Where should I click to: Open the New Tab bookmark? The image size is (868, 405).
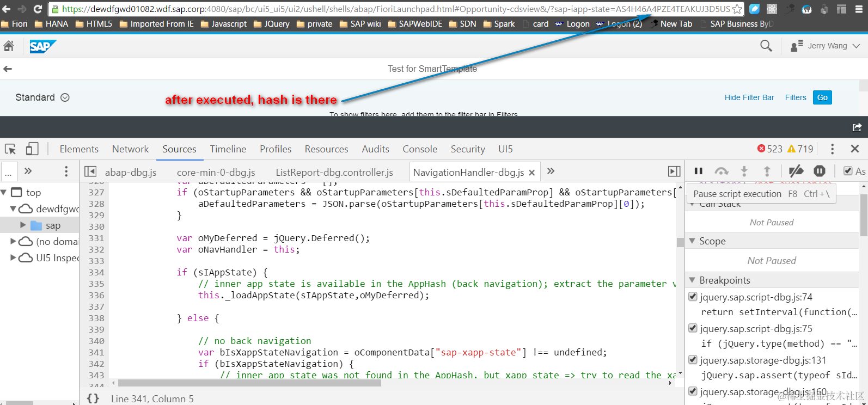671,24
